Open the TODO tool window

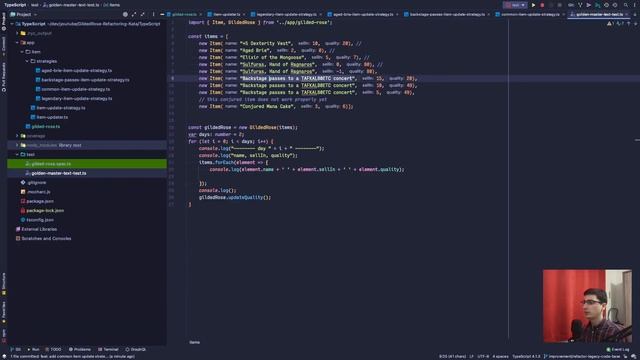point(53,349)
